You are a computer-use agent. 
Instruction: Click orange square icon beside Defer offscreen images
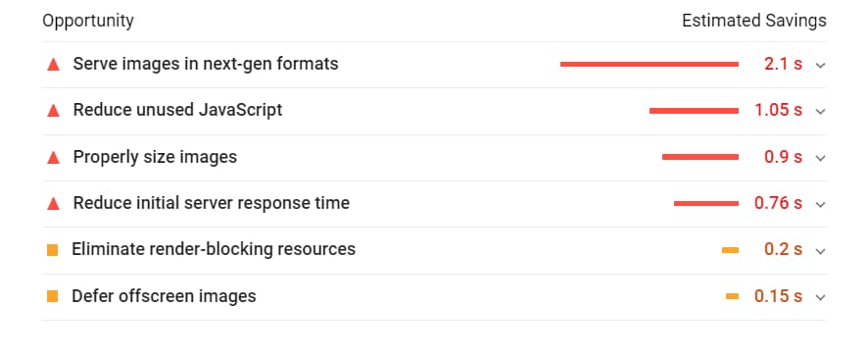(x=53, y=296)
